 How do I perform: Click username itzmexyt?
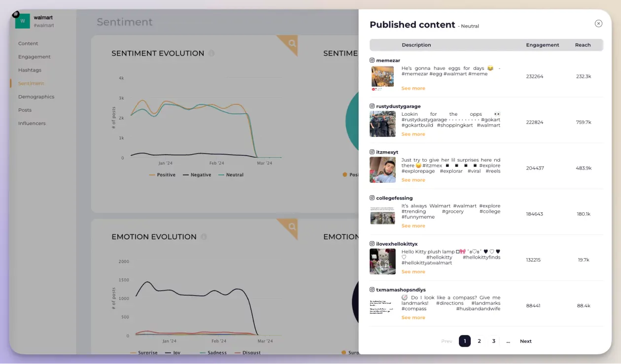pyautogui.click(x=387, y=152)
